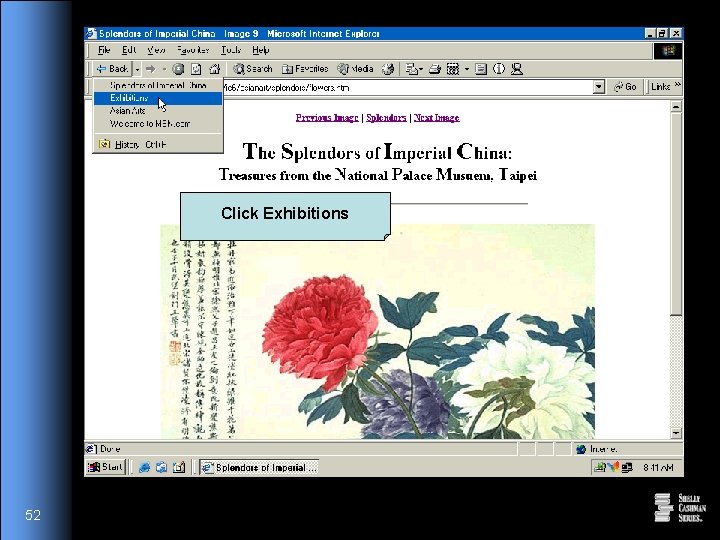Click the Mail toolbar icon
The width and height of the screenshot is (720, 540).
(414, 69)
